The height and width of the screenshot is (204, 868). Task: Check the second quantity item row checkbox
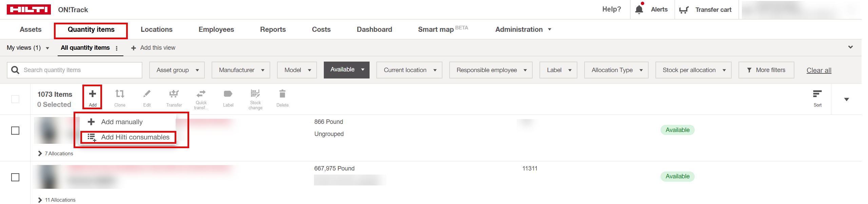point(15,177)
